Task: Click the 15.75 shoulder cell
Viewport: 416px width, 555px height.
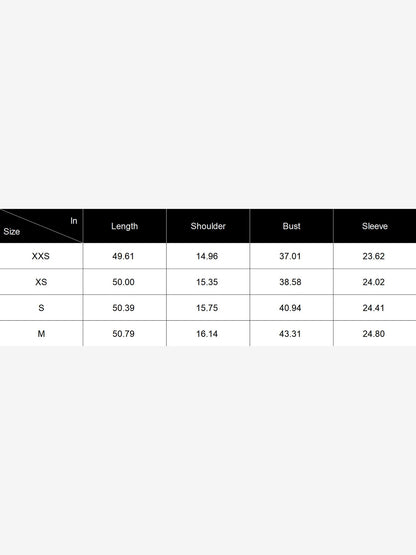Action: point(208,308)
